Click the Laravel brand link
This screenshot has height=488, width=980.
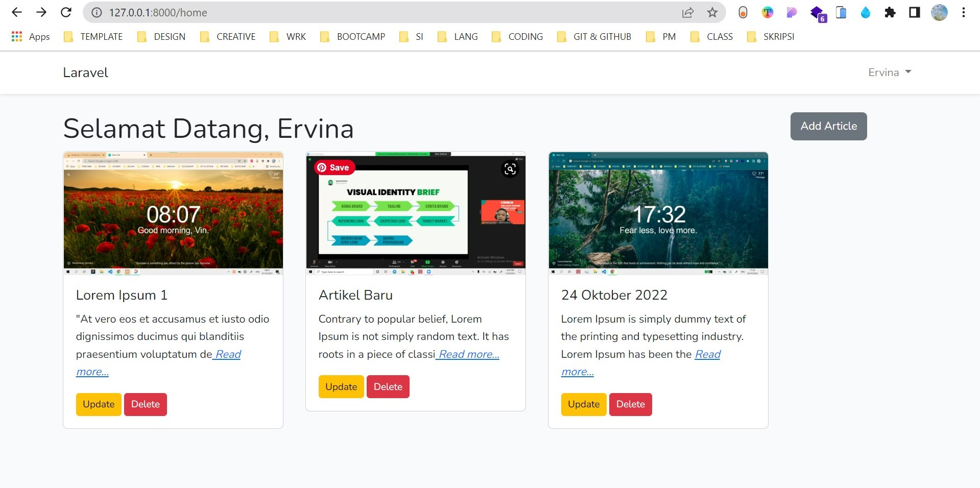coord(85,72)
